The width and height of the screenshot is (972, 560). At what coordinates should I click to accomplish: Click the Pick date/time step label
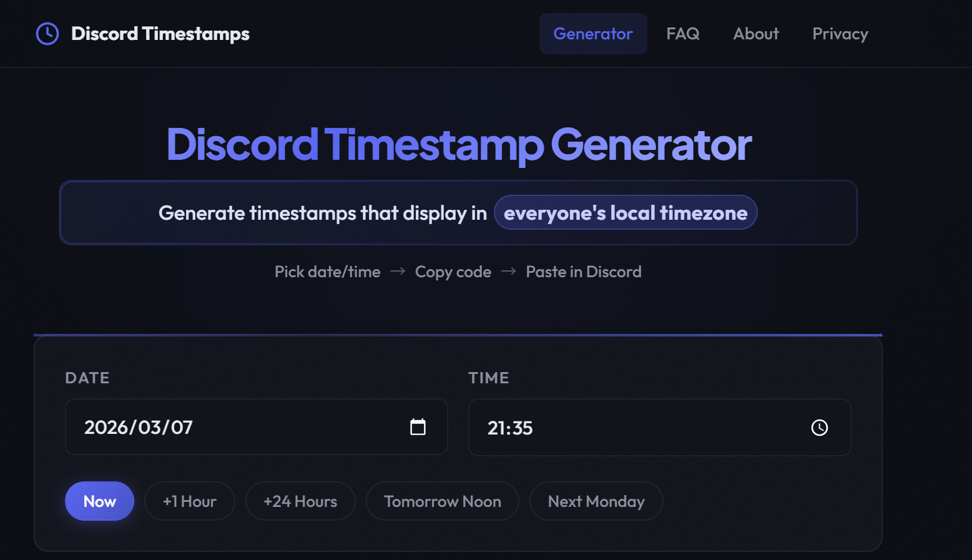(327, 272)
